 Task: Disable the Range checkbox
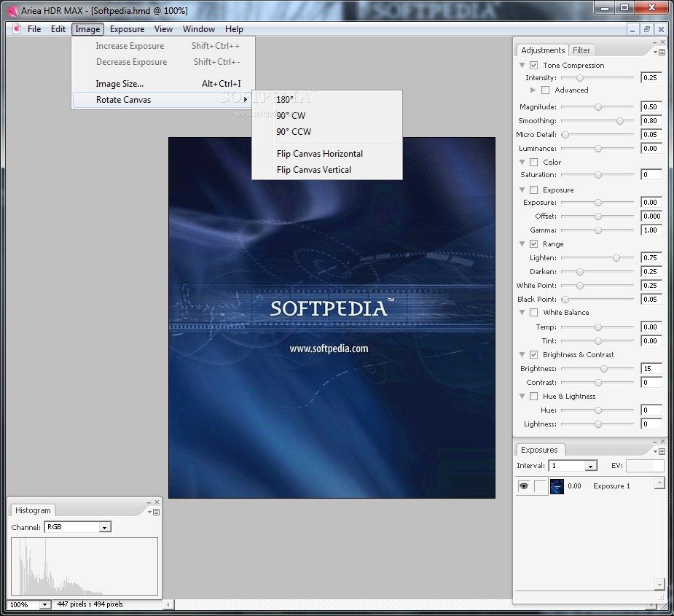(534, 244)
